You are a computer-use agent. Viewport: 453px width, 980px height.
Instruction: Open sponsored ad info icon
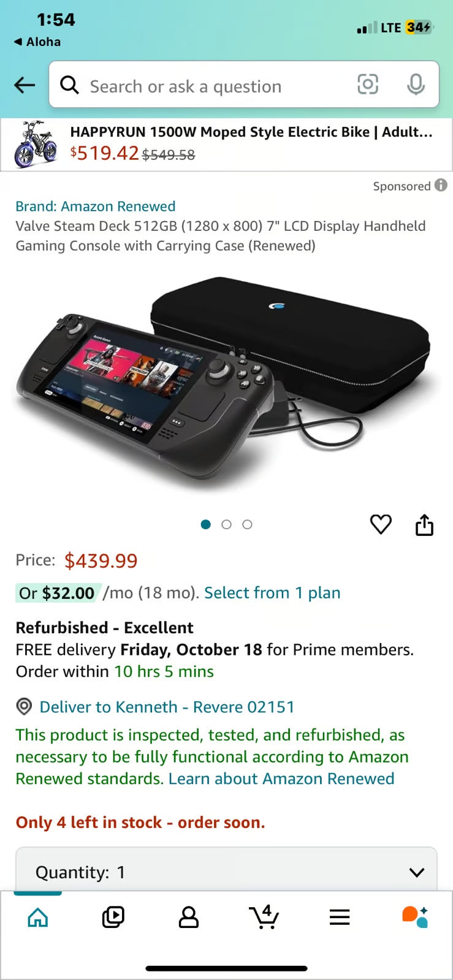click(x=441, y=185)
